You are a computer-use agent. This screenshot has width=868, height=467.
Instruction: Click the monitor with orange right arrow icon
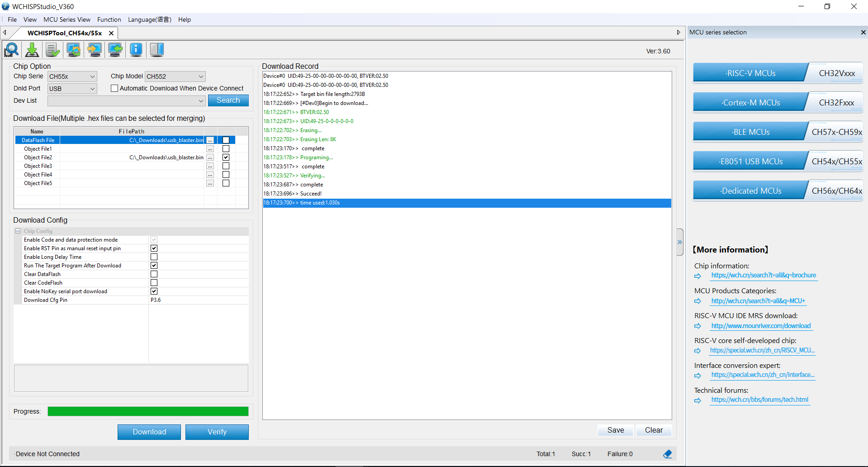95,50
